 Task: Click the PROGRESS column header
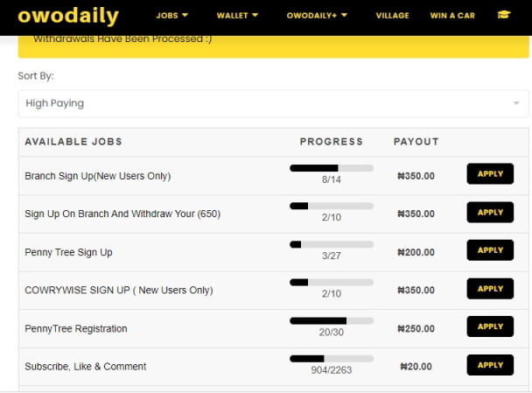coord(332,142)
